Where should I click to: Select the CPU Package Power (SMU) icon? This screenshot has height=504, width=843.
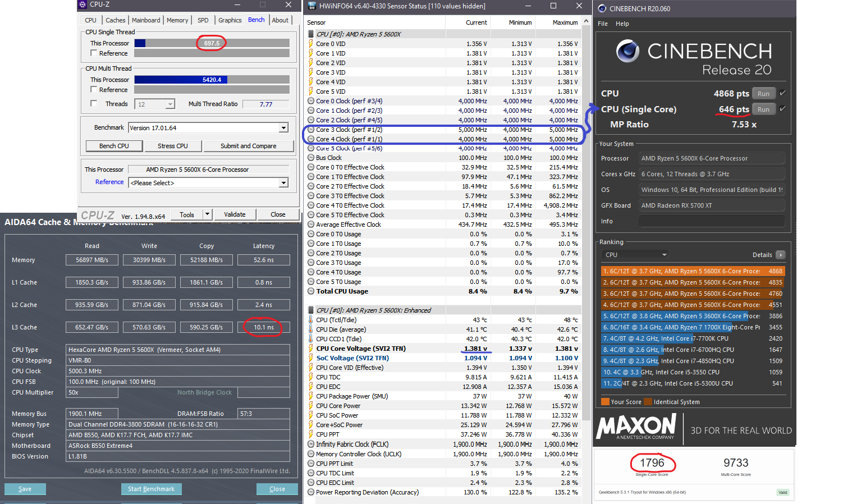311,396
